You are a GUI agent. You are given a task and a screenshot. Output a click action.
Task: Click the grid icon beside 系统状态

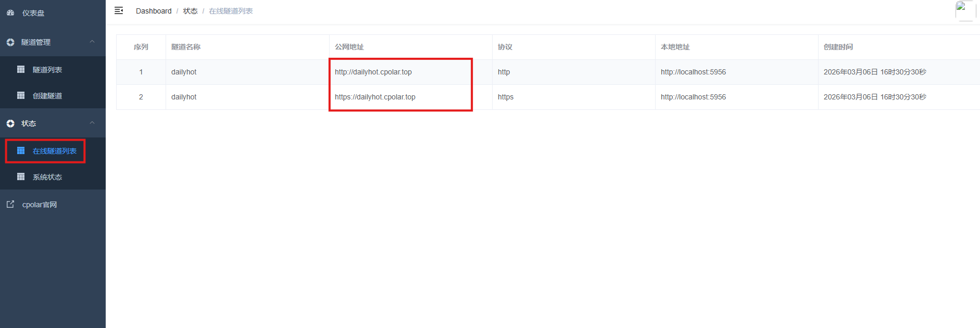click(x=21, y=176)
